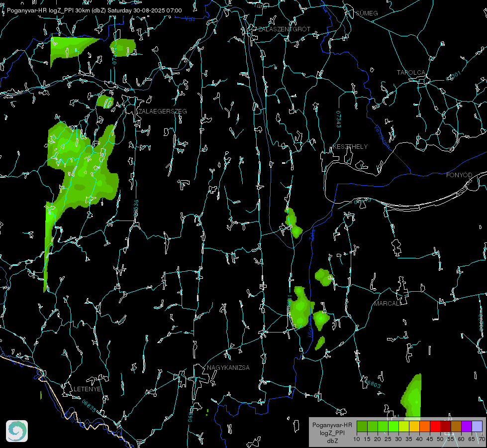Click the NAGYKANIZSA town label
487x448 pixels.
tap(228, 367)
